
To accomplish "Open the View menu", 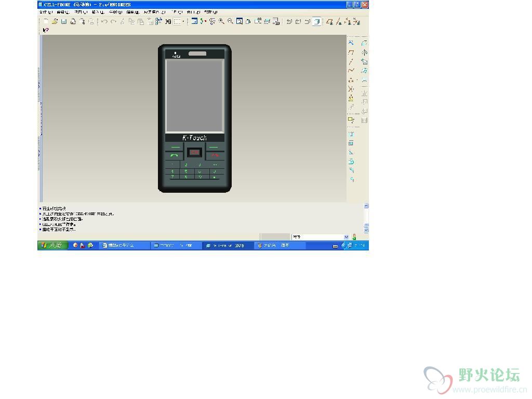I will pyautogui.click(x=81, y=12).
